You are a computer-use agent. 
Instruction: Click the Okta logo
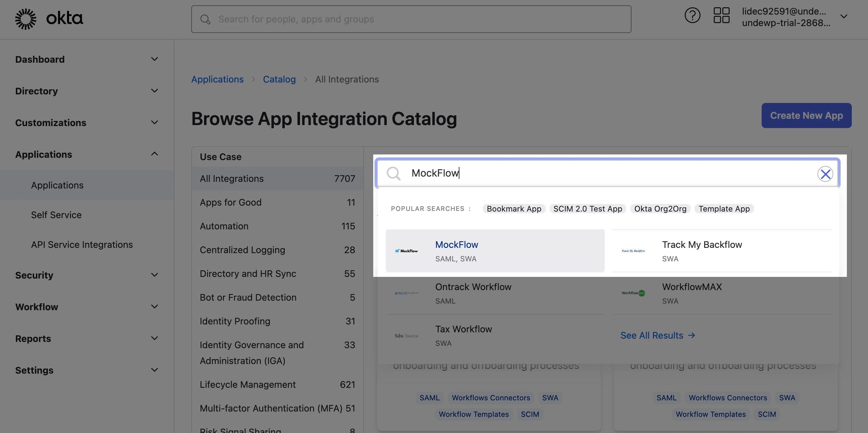49,19
